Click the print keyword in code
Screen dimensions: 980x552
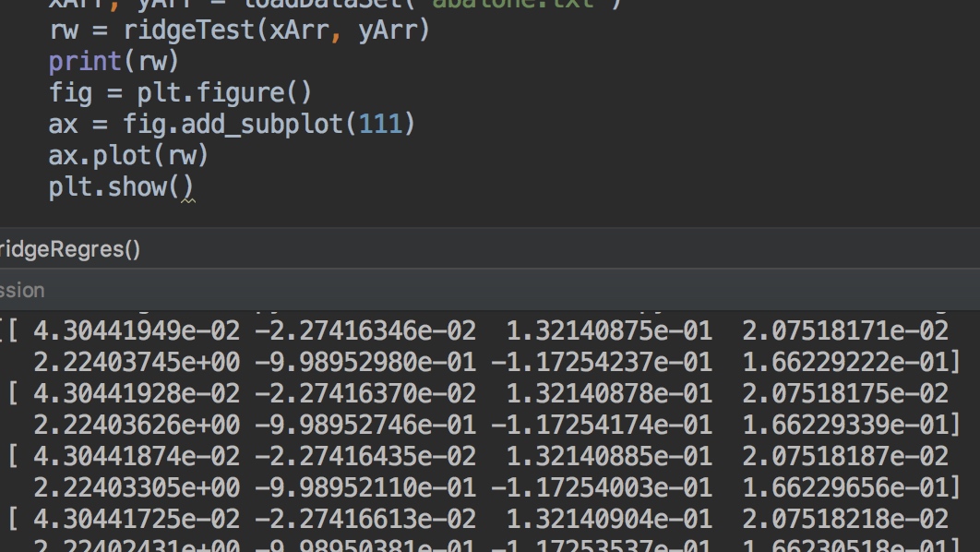tap(85, 62)
